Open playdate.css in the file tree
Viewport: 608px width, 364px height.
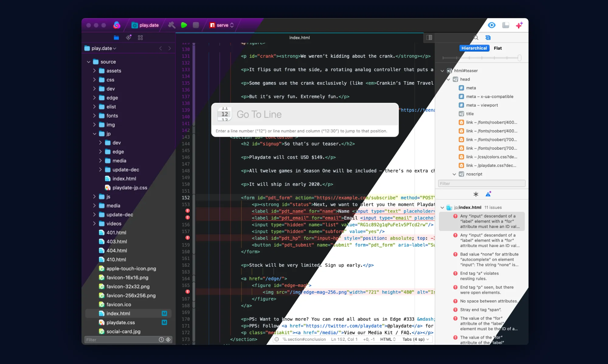120,322
